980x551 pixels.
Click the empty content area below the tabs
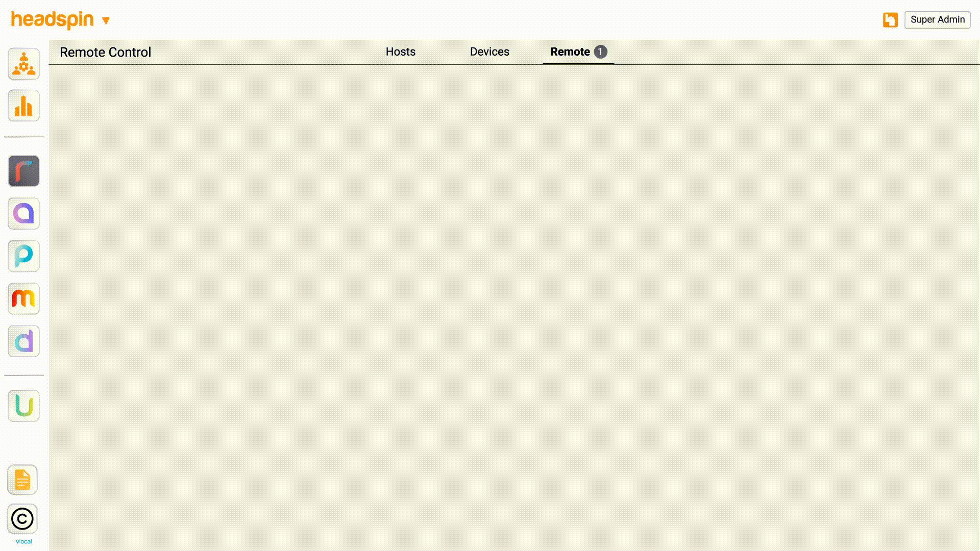(x=510, y=306)
